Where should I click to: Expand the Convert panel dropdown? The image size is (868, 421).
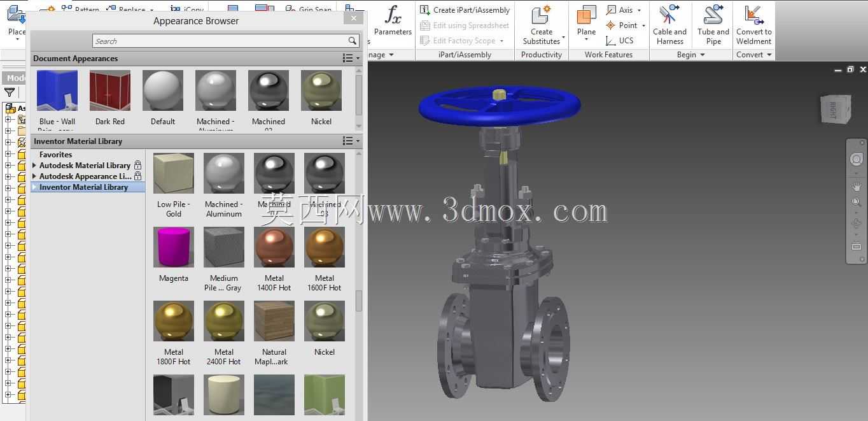coord(769,55)
